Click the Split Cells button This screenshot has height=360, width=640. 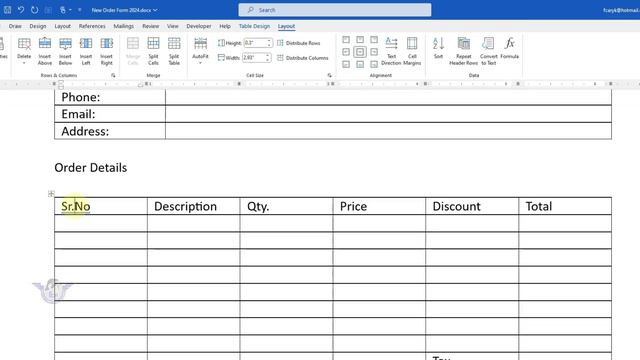[153, 51]
